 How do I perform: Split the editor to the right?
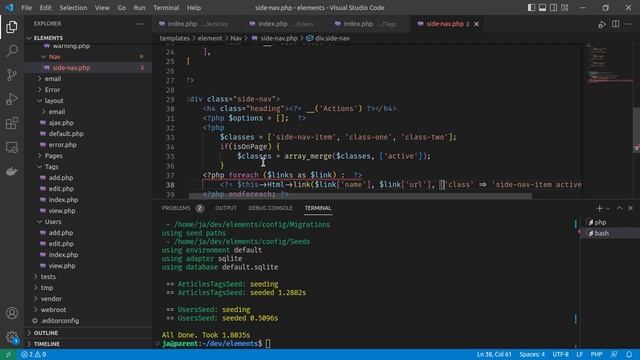pos(616,24)
